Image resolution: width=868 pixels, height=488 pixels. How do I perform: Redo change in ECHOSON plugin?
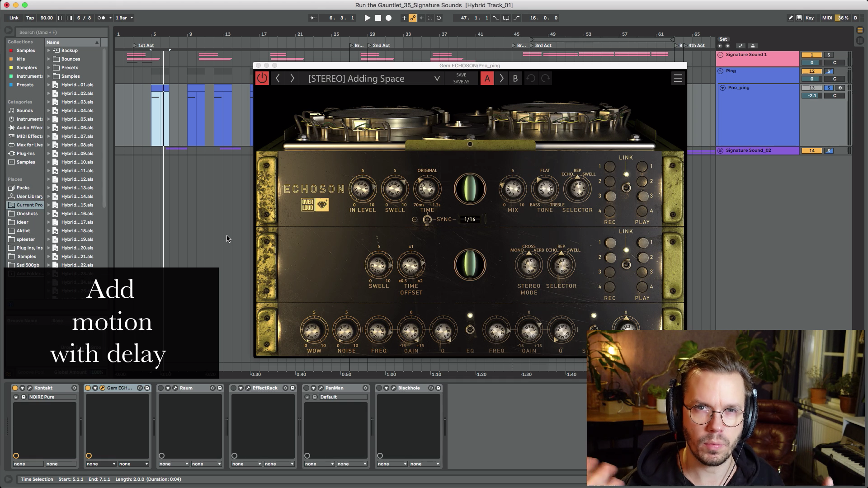(546, 78)
